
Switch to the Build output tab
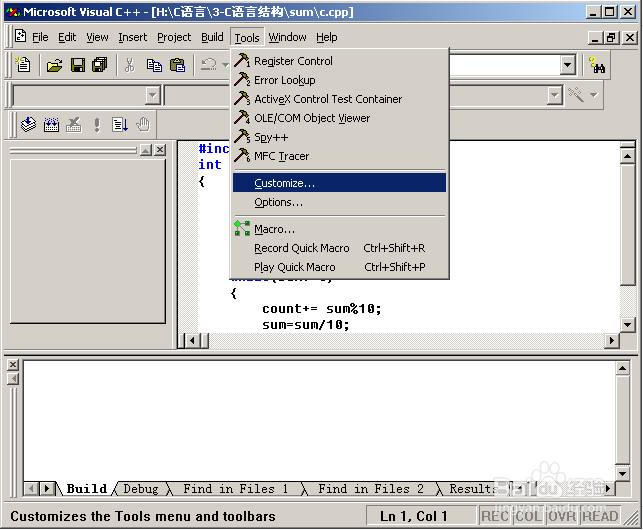[86, 489]
